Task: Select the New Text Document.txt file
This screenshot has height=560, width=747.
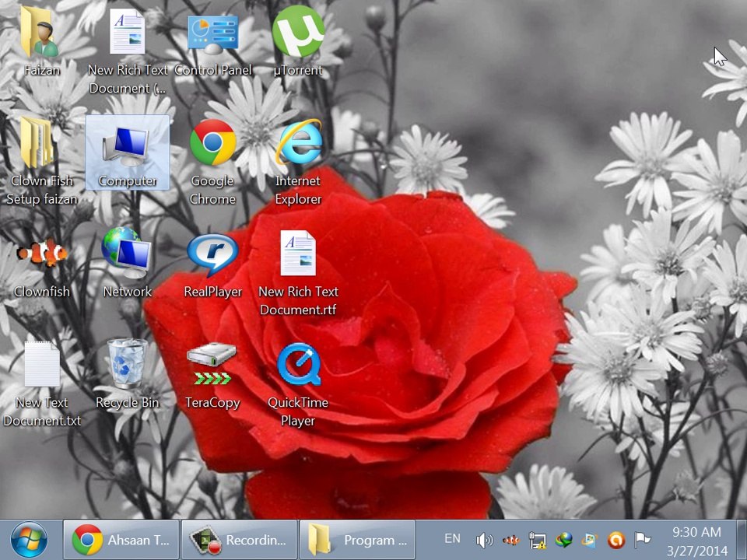Action: [42, 383]
